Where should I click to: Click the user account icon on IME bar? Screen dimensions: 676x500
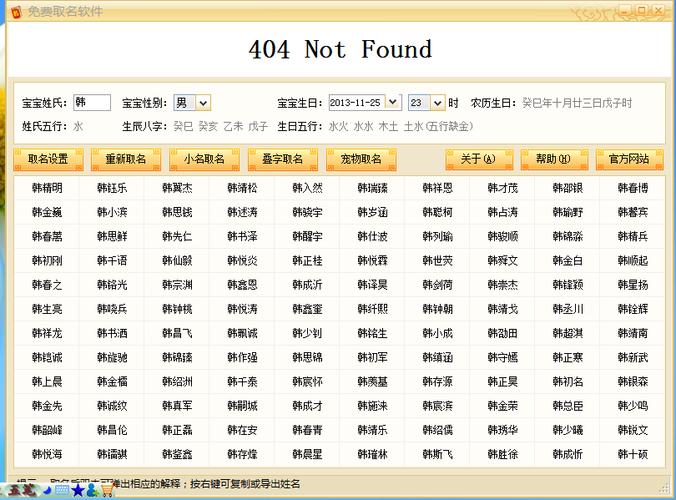[x=92, y=491]
